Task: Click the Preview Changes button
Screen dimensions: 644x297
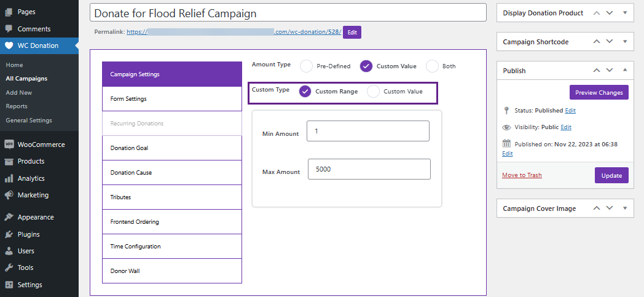Action: [x=599, y=92]
